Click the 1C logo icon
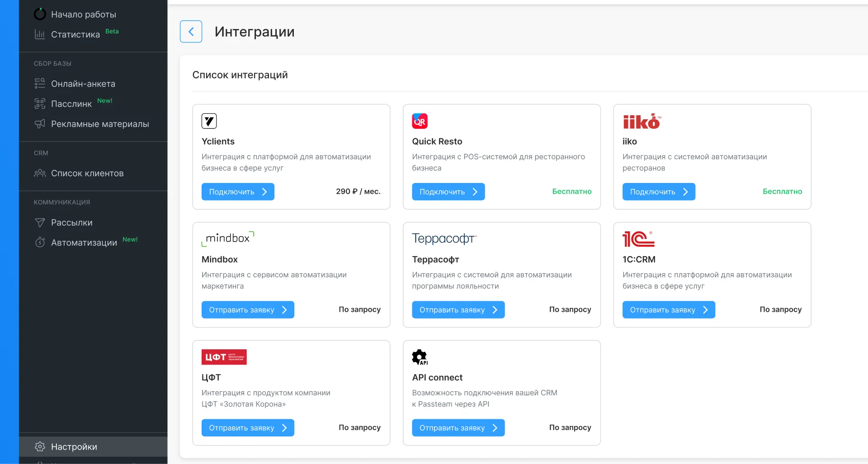This screenshot has width=868, height=464. click(638, 239)
